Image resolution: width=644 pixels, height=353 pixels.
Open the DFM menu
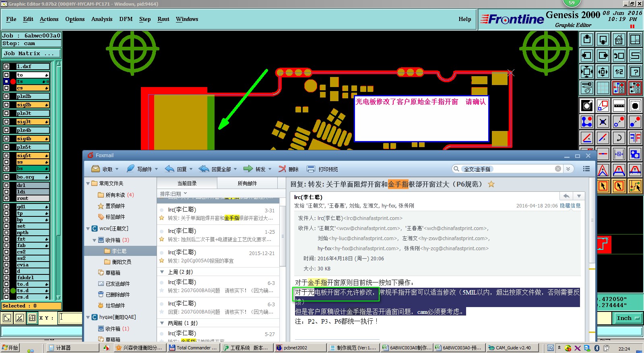126,19
